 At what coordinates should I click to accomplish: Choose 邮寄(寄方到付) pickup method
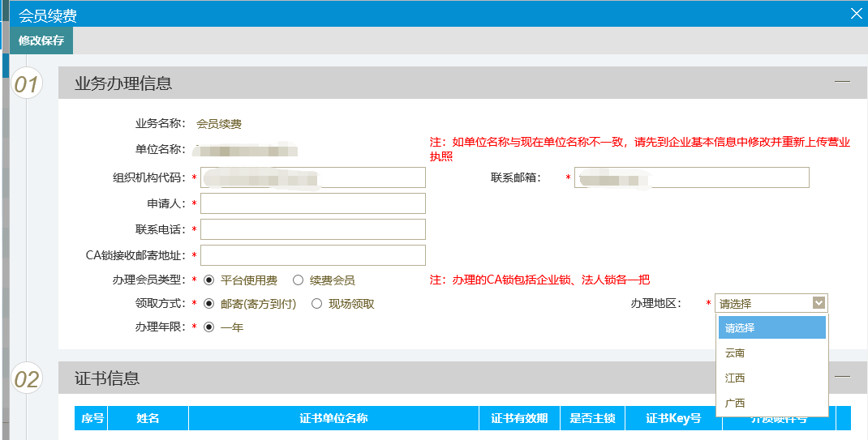point(209,304)
